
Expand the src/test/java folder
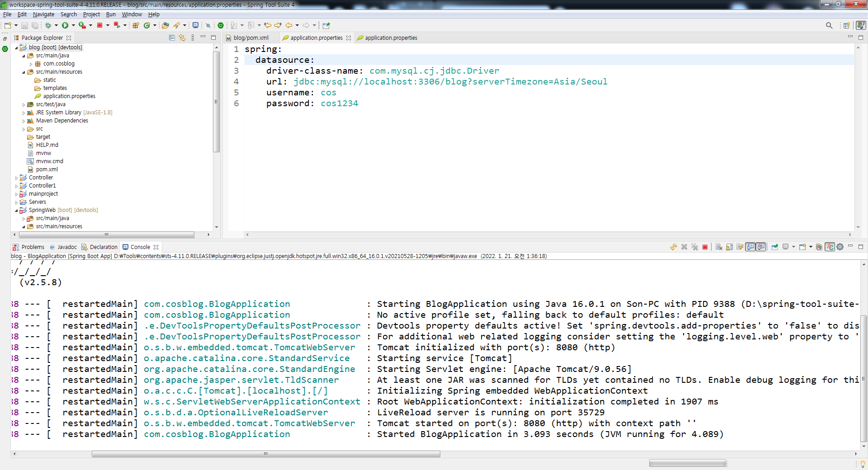tap(24, 104)
